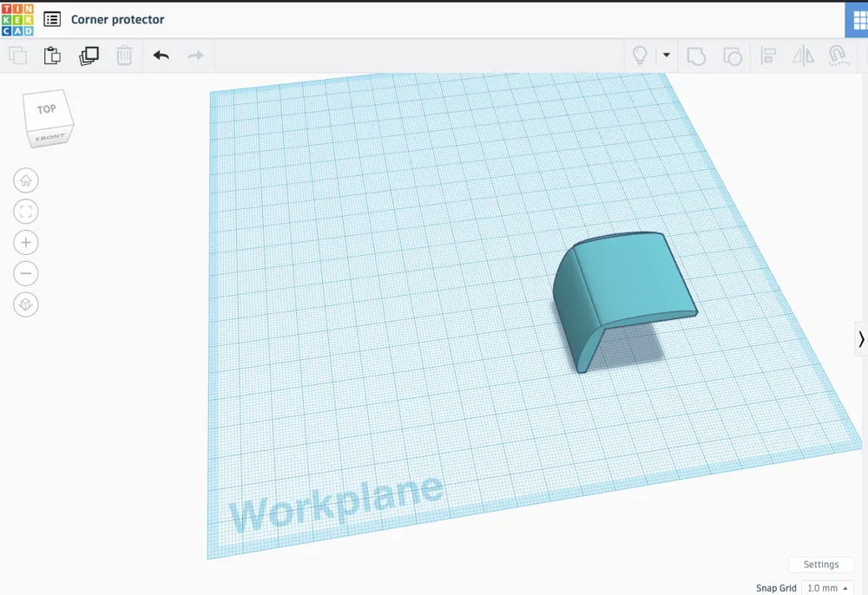The image size is (868, 595).
Task: Toggle show all hidden objects lightbulb
Action: pos(640,56)
